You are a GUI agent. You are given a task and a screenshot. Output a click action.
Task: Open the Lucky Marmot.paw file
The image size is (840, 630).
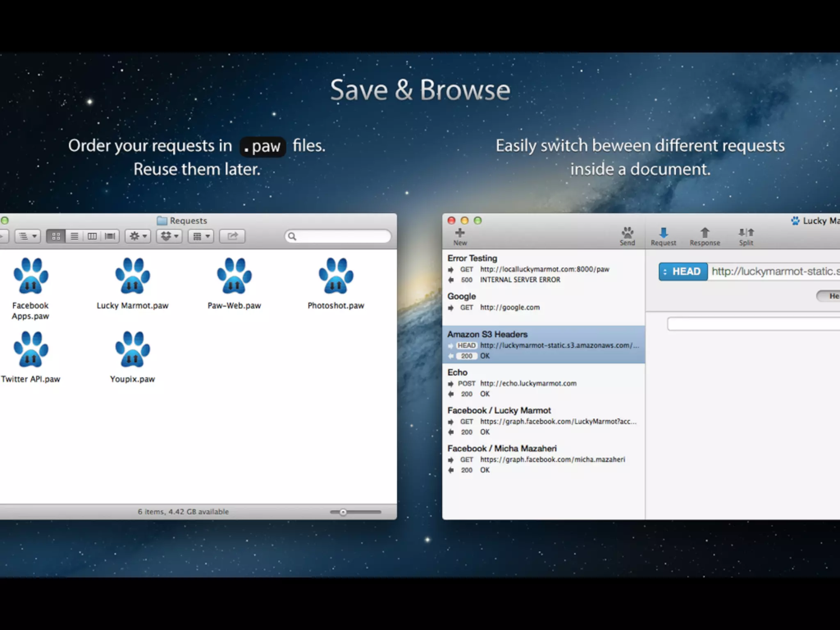(132, 276)
